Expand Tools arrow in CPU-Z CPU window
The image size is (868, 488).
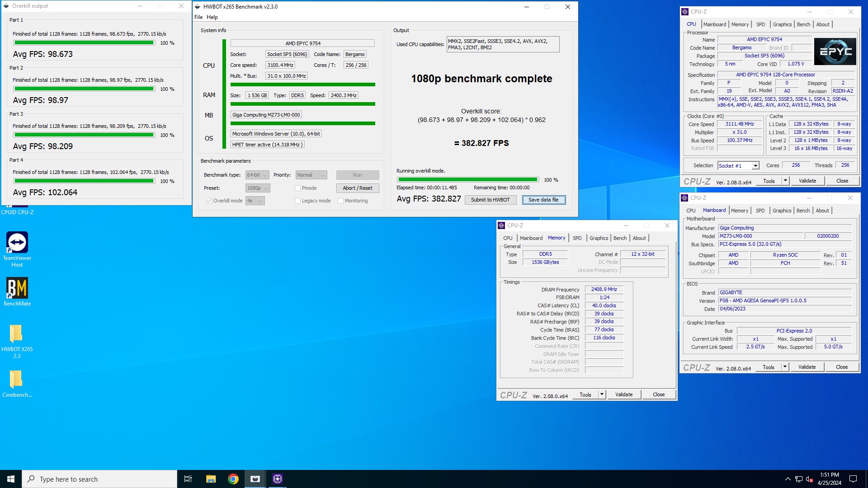tap(785, 181)
